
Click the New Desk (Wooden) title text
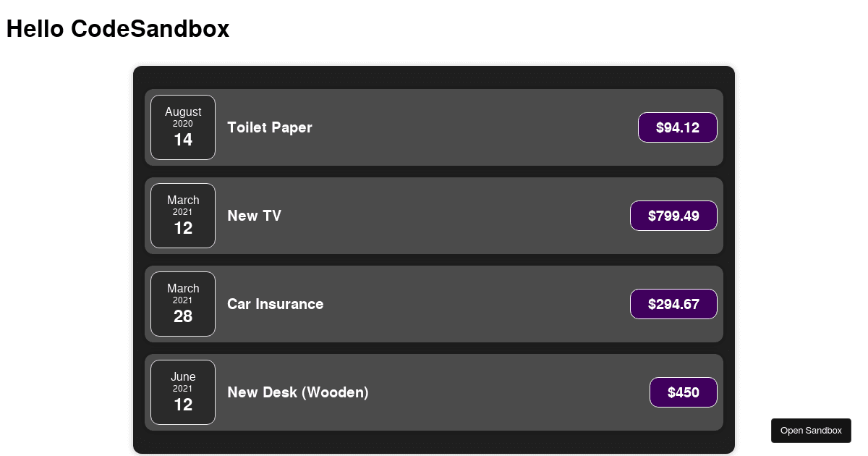(x=298, y=392)
